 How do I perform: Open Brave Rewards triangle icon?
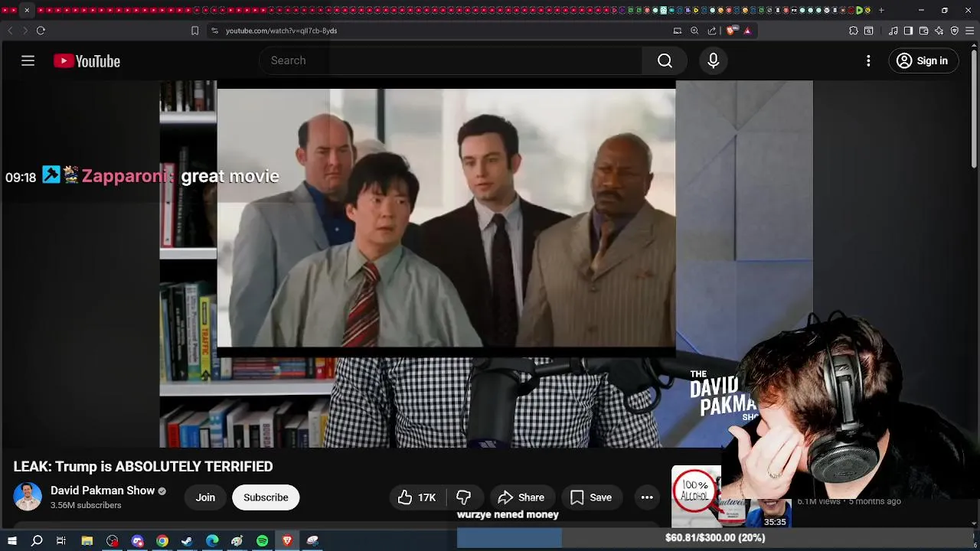tap(747, 31)
